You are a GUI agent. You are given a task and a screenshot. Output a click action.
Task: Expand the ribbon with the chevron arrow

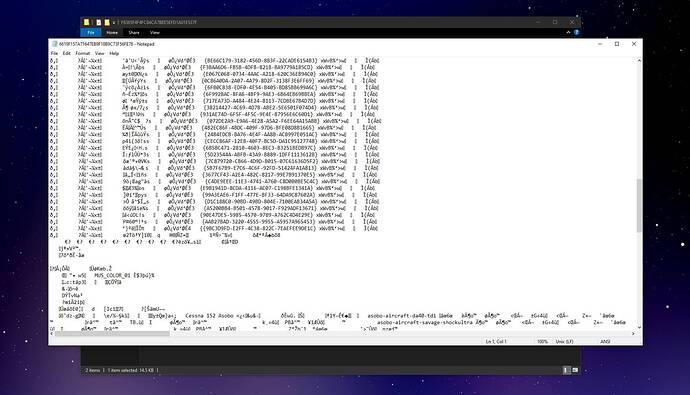pos(568,33)
